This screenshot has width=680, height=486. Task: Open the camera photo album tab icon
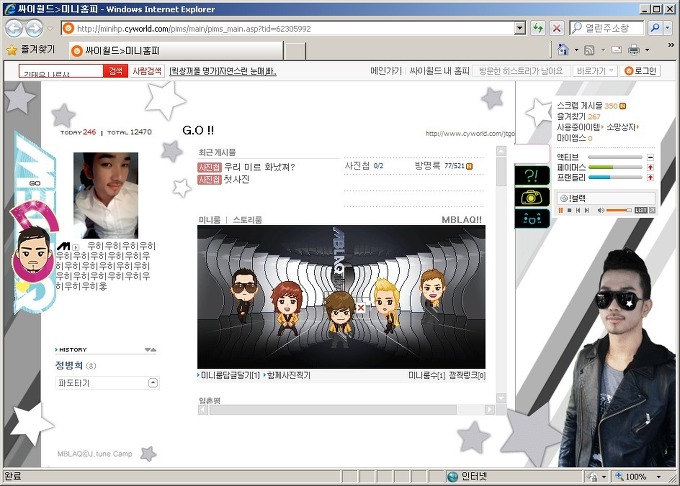click(532, 198)
